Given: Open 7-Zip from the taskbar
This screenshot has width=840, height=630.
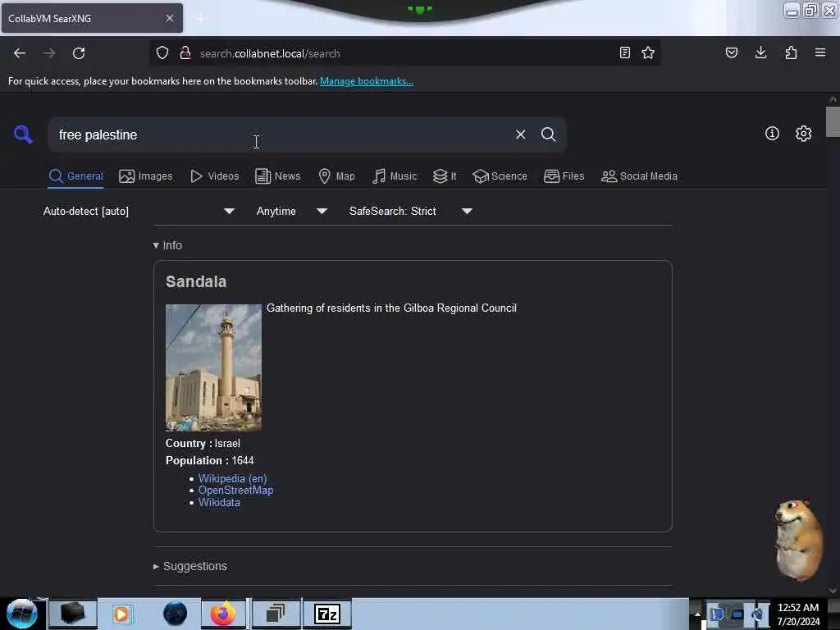Looking at the screenshot, I should [x=327, y=614].
